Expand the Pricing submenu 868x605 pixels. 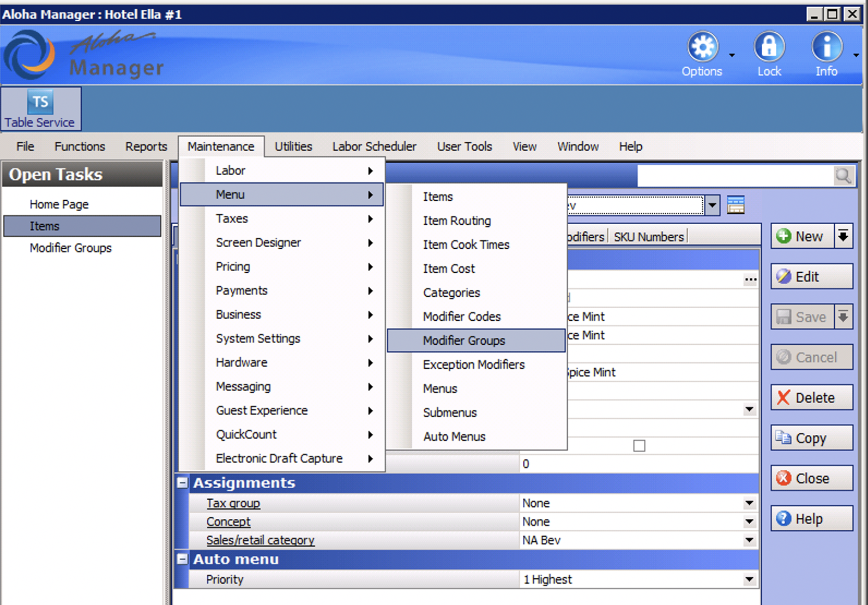[282, 267]
